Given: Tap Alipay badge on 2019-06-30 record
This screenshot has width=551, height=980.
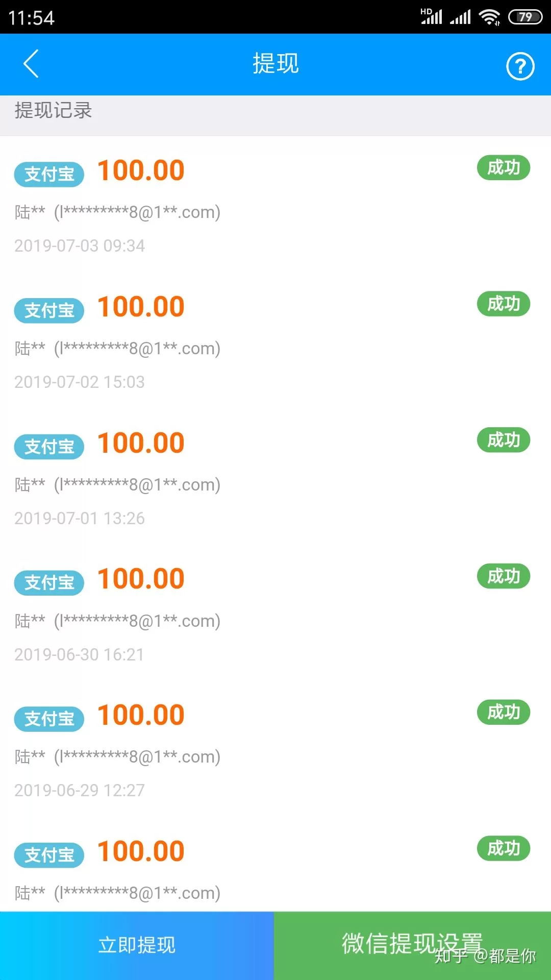Looking at the screenshot, I should coord(49,582).
